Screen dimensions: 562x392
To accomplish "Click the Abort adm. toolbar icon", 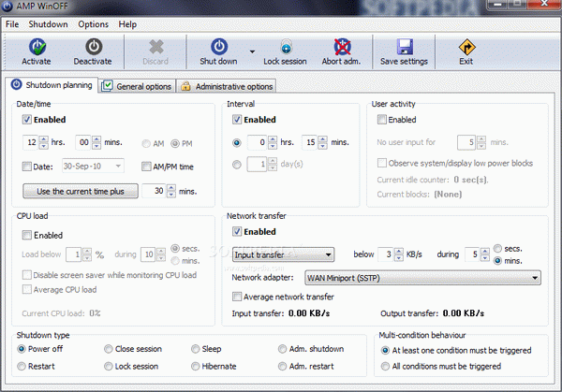I will pos(342,47).
